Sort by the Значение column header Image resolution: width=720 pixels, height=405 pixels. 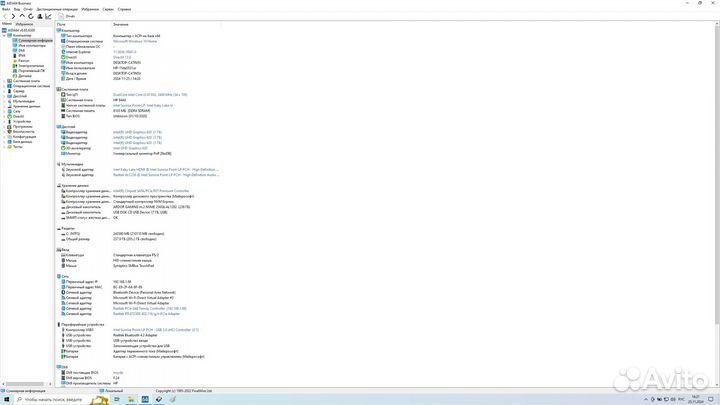121,24
